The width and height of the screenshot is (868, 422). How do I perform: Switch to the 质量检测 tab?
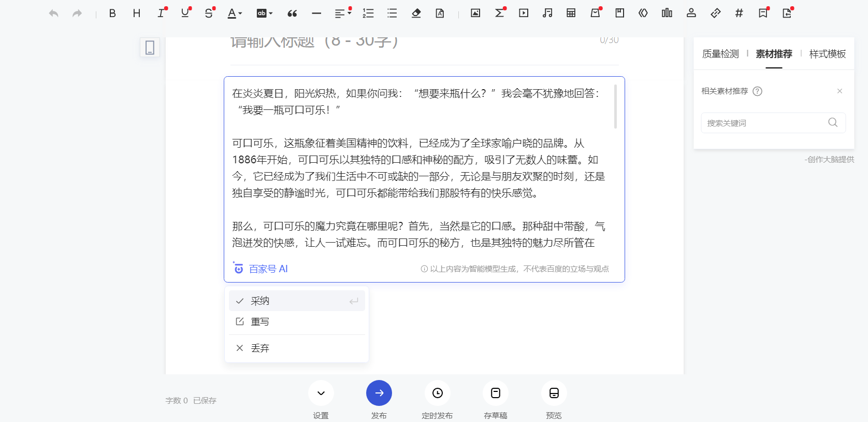(720, 54)
